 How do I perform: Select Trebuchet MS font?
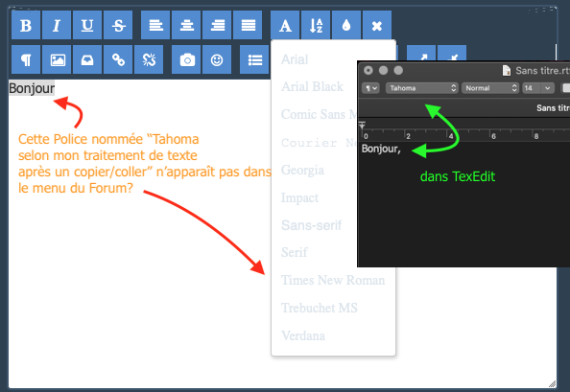pos(320,308)
